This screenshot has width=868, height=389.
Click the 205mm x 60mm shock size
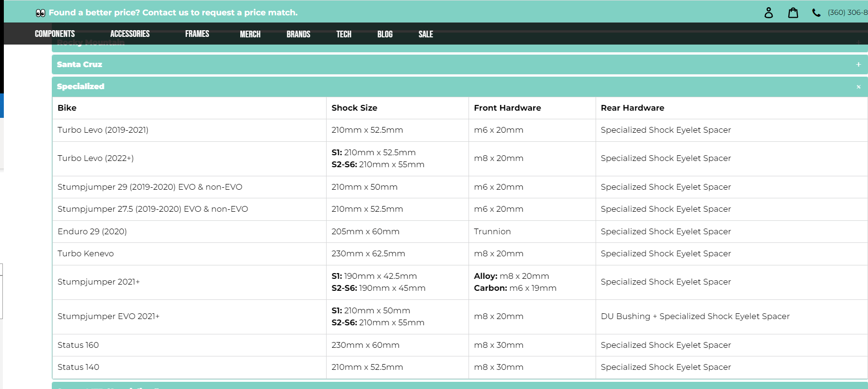tap(365, 231)
